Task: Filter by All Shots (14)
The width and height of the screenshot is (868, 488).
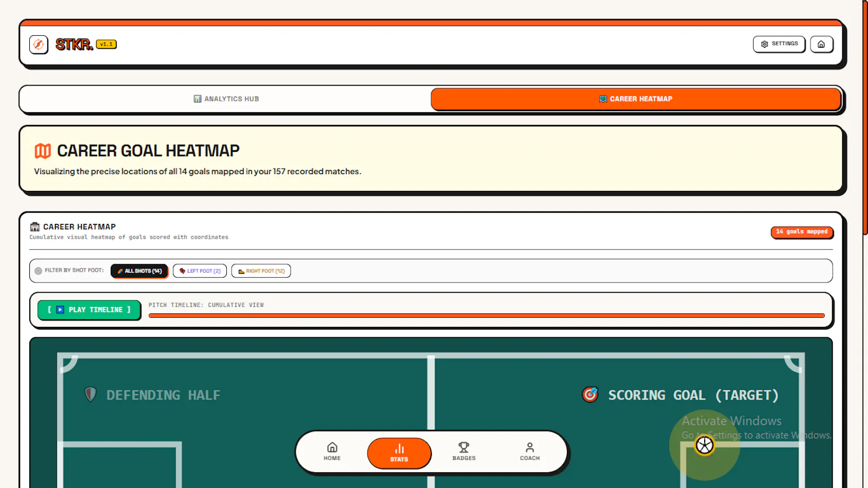Action: (x=139, y=271)
